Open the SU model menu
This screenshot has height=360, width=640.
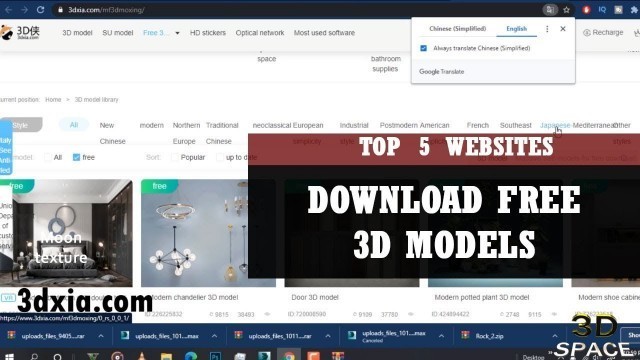pyautogui.click(x=118, y=33)
